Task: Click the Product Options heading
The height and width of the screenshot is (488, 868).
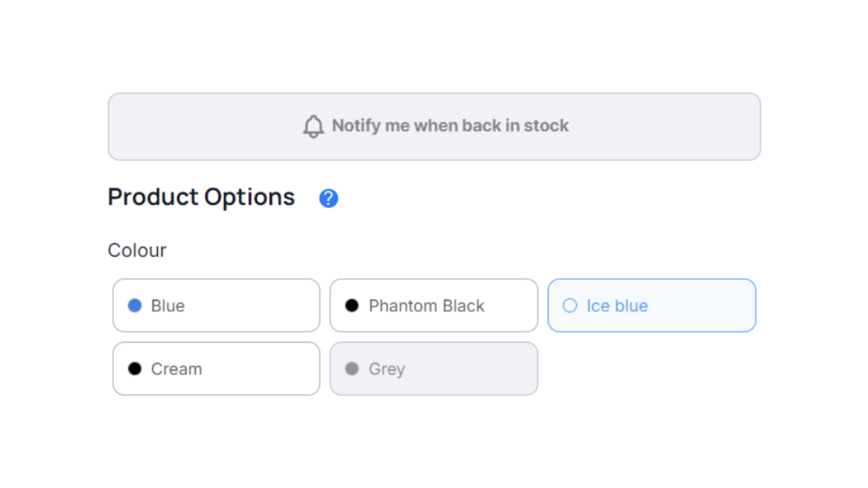Action: tap(201, 197)
